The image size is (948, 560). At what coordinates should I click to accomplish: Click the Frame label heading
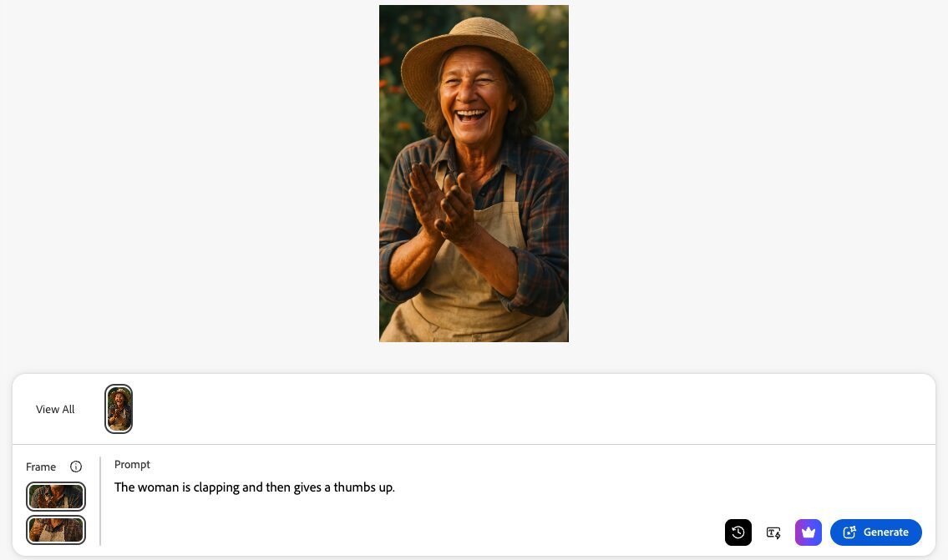point(40,467)
